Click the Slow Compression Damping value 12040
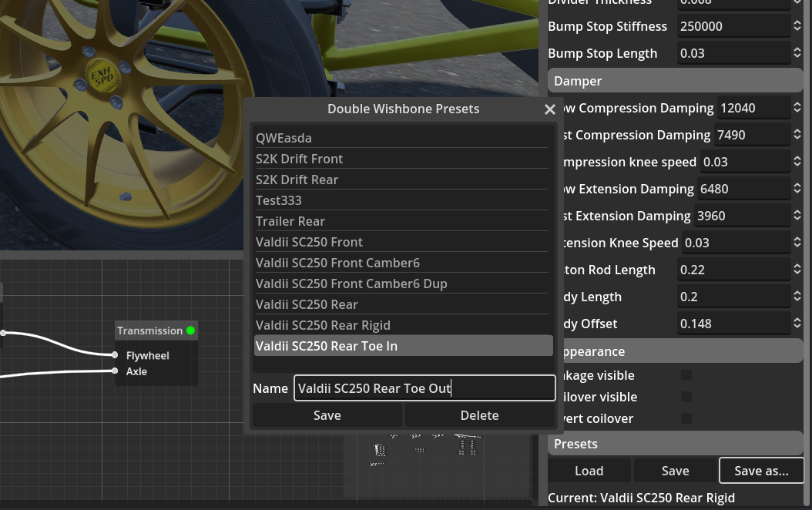 (x=754, y=108)
